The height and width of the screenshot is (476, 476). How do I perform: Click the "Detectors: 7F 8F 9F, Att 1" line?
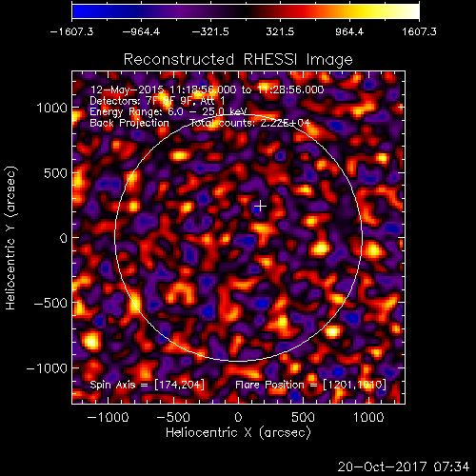pyautogui.click(x=157, y=101)
